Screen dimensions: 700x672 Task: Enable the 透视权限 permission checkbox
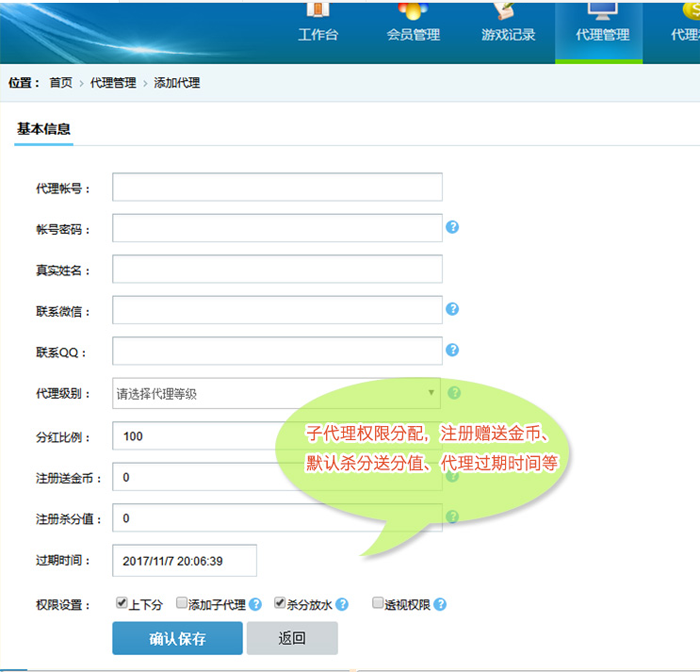pyautogui.click(x=378, y=604)
